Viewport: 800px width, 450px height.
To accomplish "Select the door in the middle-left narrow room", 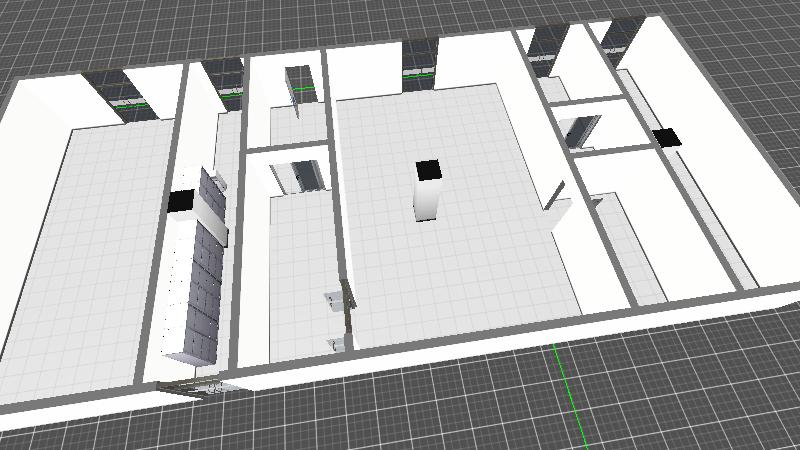I will point(301,177).
